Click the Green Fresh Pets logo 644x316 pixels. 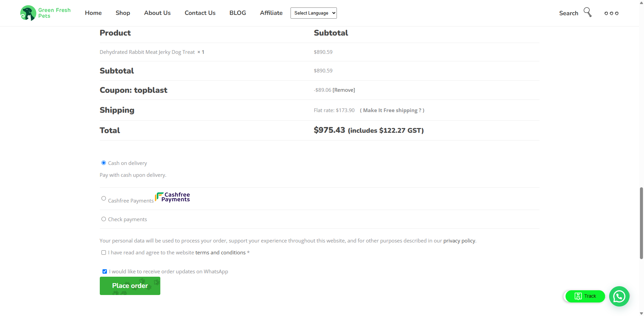pos(45,13)
